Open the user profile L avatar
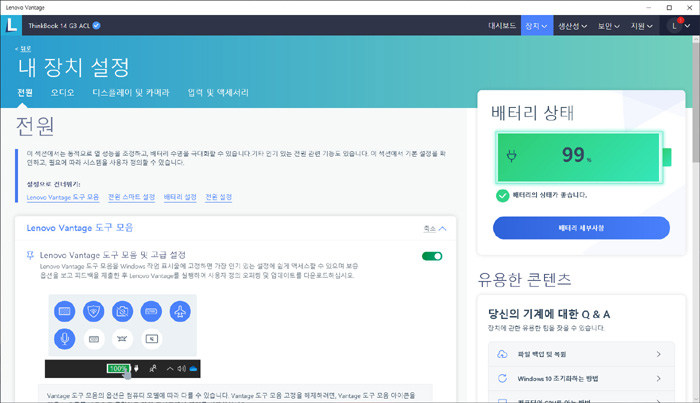The width and height of the screenshot is (700, 403). 674,26
